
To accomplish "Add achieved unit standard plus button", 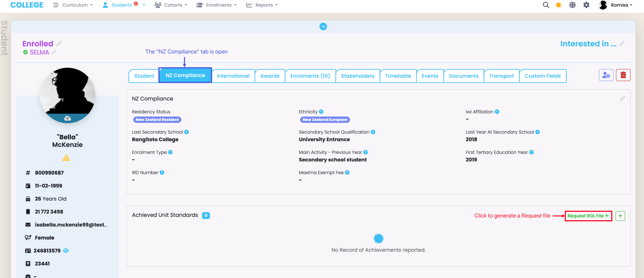I will click(620, 216).
